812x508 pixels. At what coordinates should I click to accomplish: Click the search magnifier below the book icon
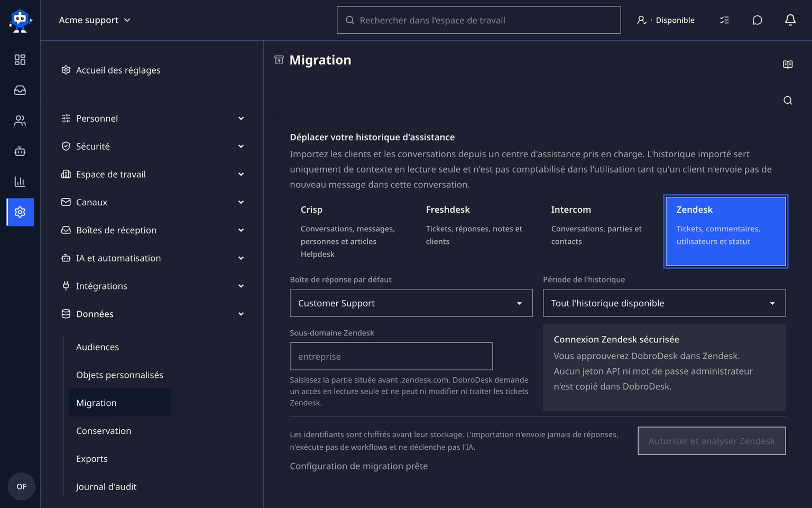tap(788, 101)
